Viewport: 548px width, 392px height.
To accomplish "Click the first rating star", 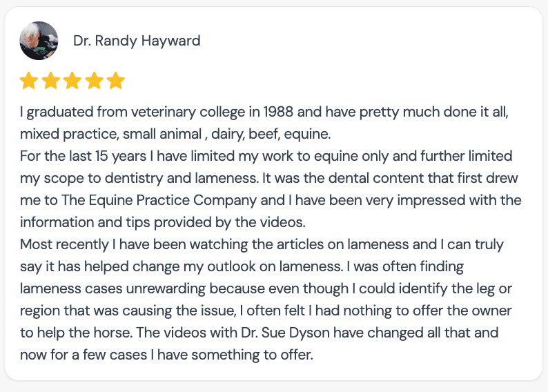I will [x=28, y=81].
